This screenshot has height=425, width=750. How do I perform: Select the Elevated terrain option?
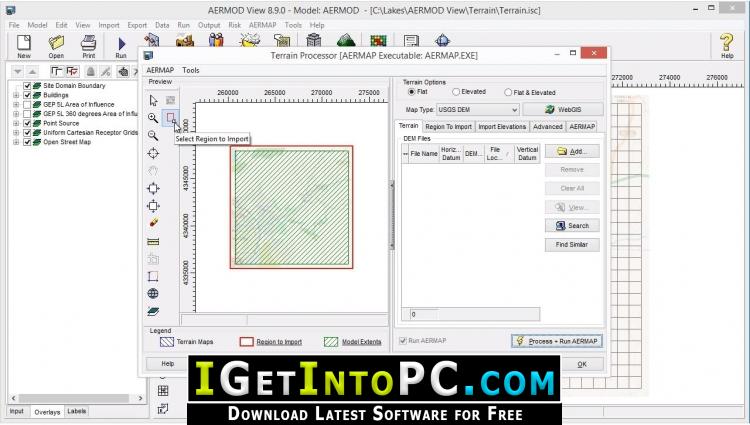click(456, 92)
